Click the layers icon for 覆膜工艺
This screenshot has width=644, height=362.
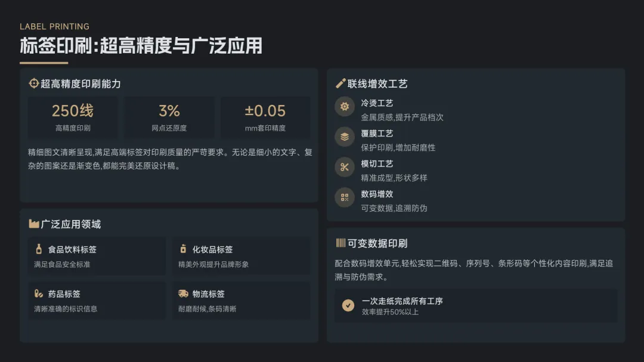tap(345, 137)
